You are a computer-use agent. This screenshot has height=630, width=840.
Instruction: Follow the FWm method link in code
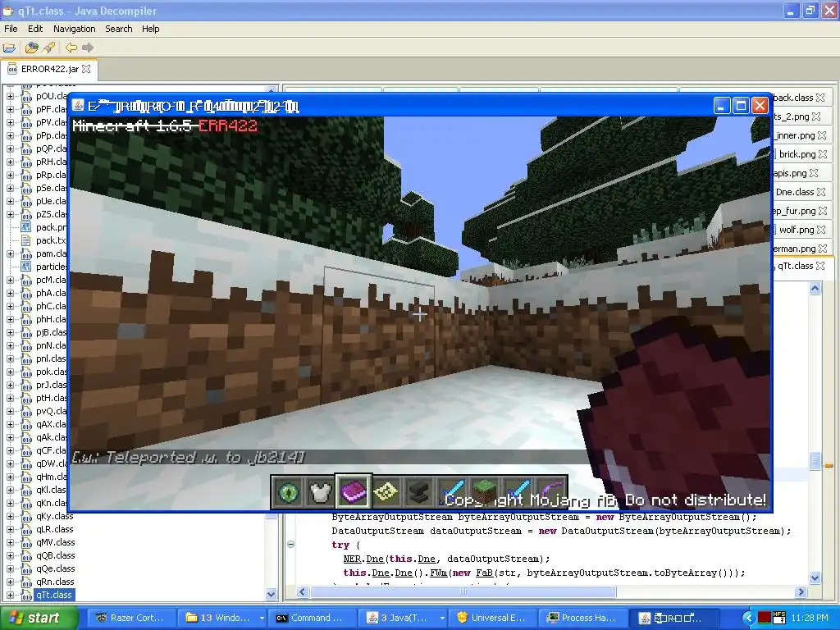click(x=438, y=573)
